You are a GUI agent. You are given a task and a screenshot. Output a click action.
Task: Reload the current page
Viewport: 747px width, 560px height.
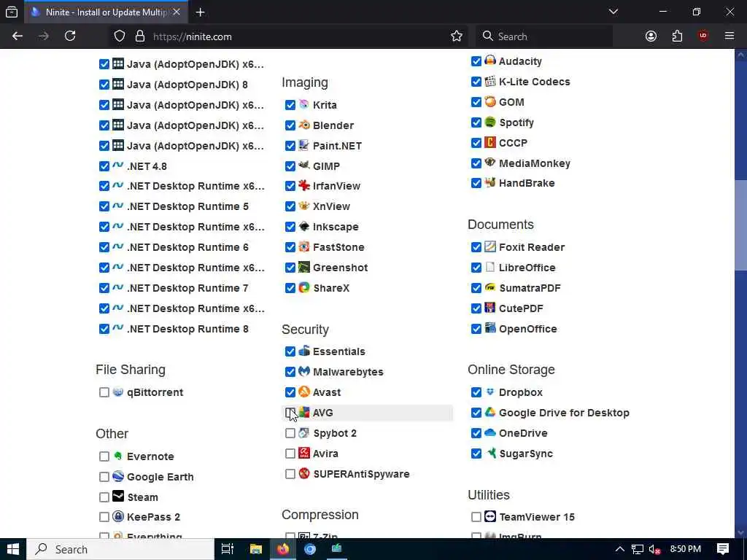coord(70,36)
